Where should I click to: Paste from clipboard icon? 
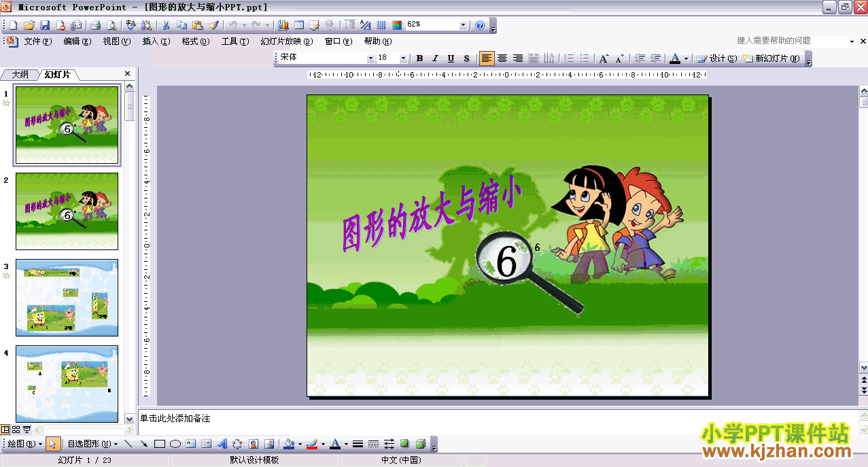click(197, 25)
